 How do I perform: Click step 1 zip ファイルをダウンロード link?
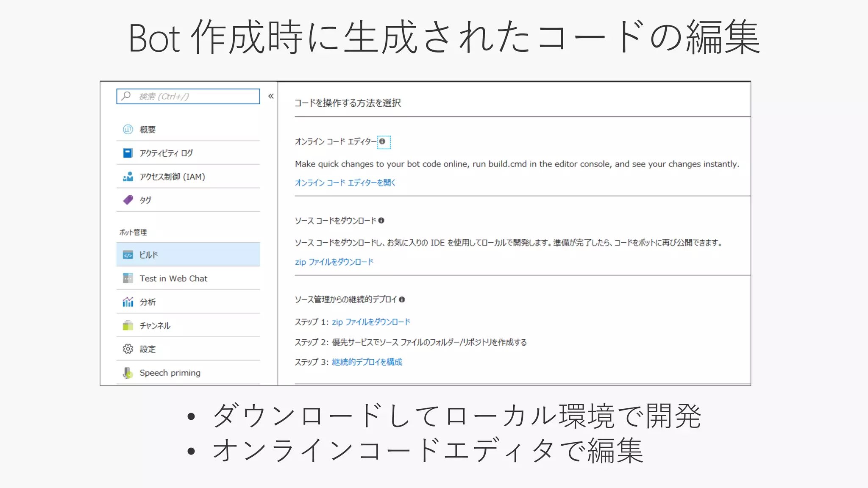coord(371,322)
